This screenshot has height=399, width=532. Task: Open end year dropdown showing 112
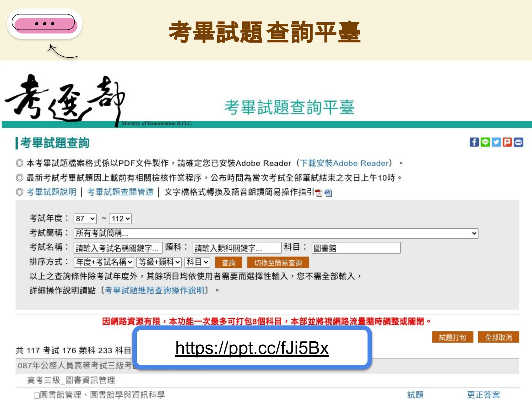(x=121, y=219)
